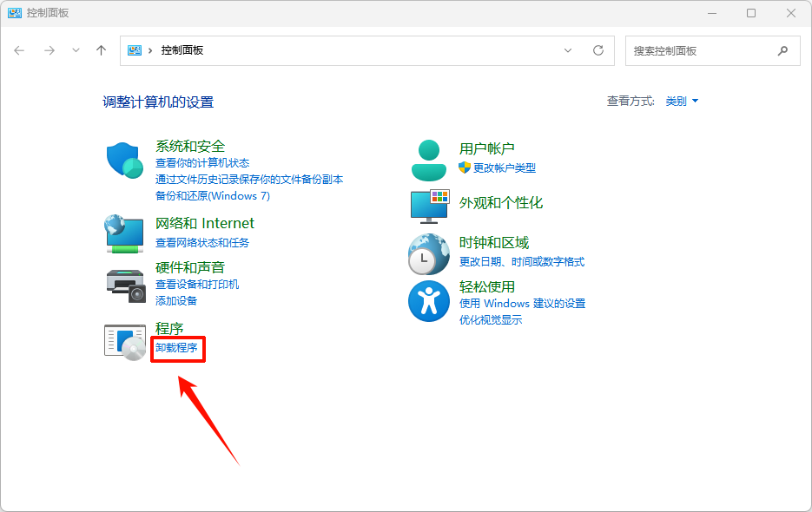Open 用户帐户 via the user icon

click(x=428, y=158)
